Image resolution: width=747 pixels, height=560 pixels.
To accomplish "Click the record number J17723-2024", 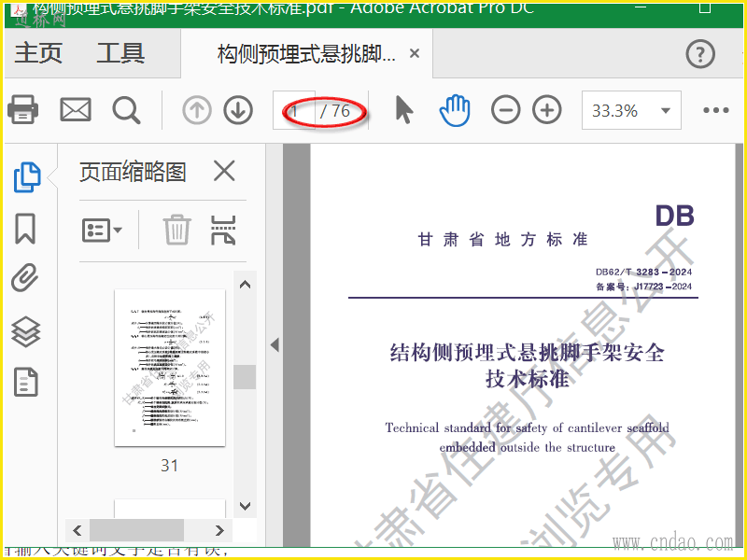I will pyautogui.click(x=663, y=287).
